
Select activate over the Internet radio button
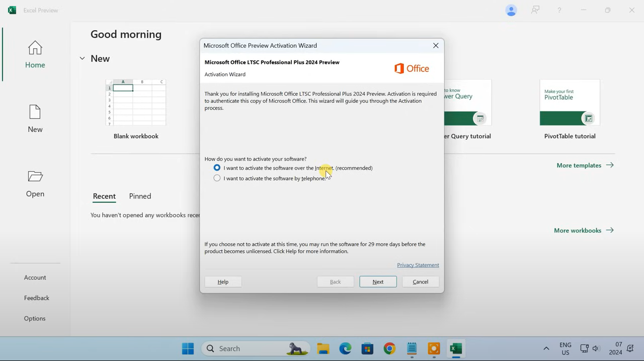(217, 168)
